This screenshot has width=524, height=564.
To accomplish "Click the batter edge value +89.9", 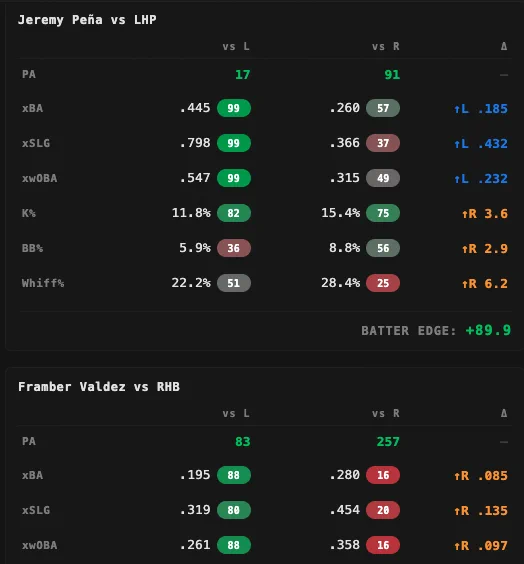I will pos(488,330).
